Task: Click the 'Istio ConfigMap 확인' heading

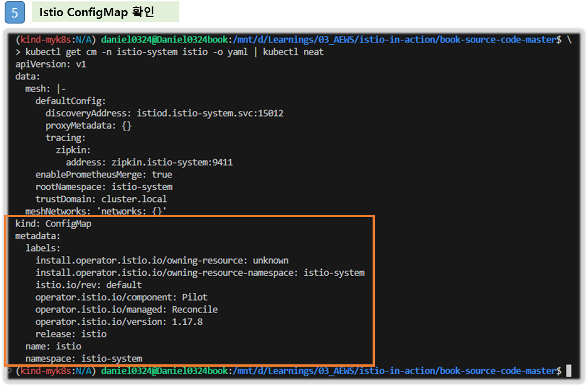Action: click(97, 12)
